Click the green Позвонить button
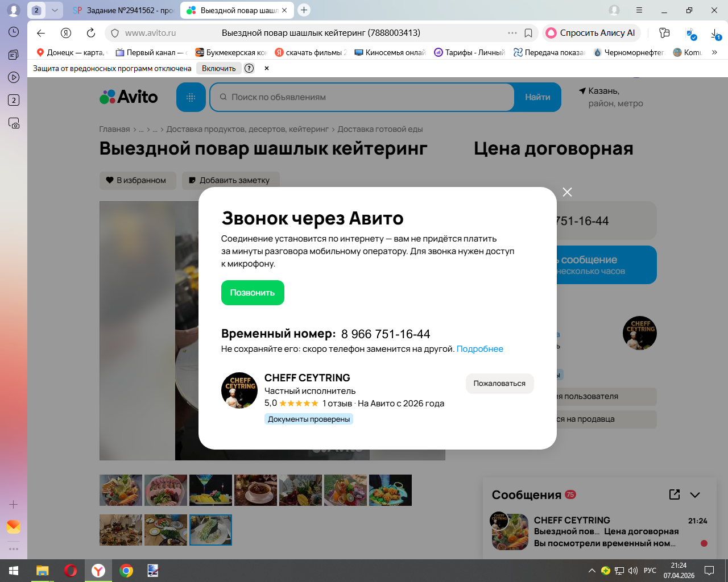Screen dimensions: 728x582 tap(253, 293)
